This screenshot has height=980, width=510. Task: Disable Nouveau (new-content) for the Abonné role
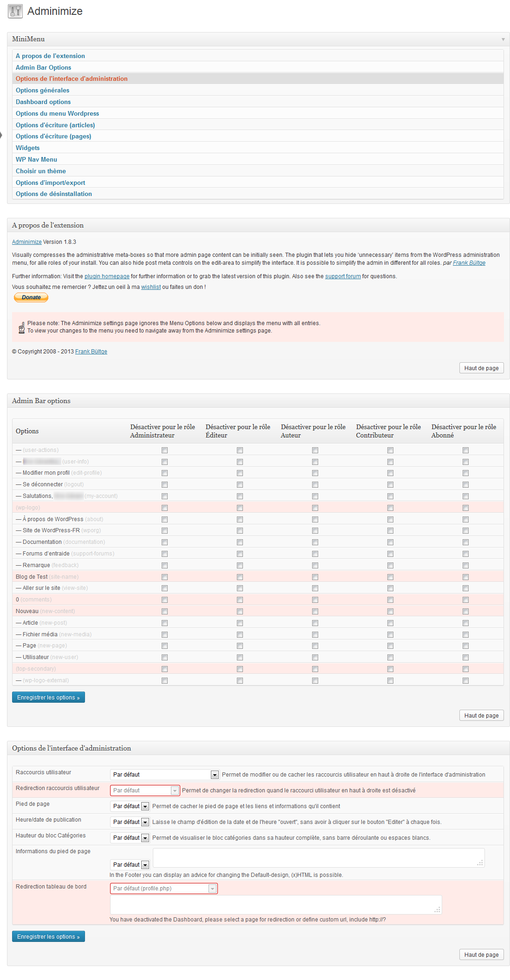(465, 611)
